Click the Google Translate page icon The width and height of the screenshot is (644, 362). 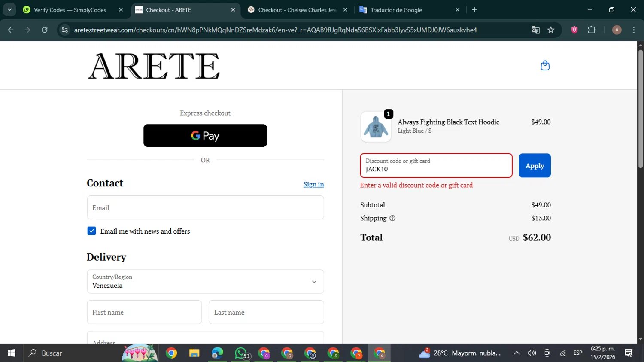pos(535,30)
